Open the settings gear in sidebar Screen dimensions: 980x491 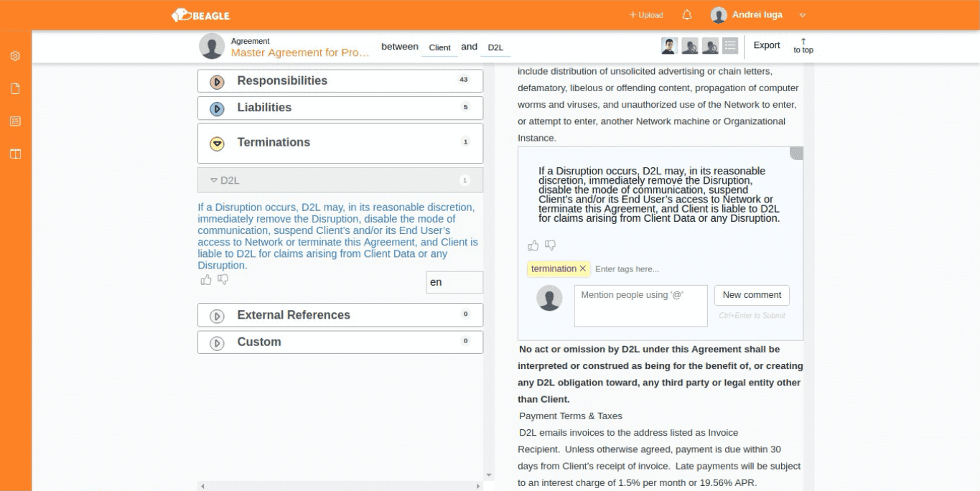tap(15, 56)
